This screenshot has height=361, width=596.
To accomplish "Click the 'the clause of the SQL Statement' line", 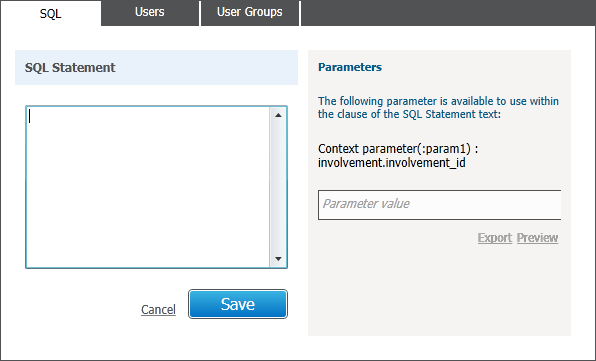I will click(409, 114).
